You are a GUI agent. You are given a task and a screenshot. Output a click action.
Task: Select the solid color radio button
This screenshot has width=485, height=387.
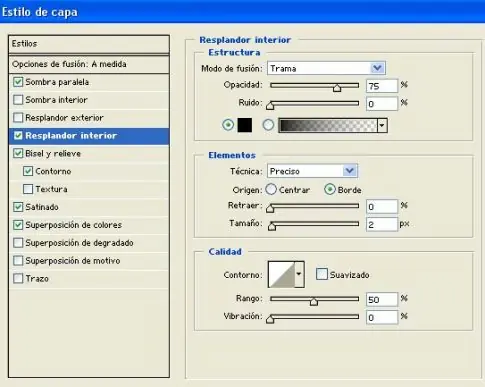[x=228, y=125]
